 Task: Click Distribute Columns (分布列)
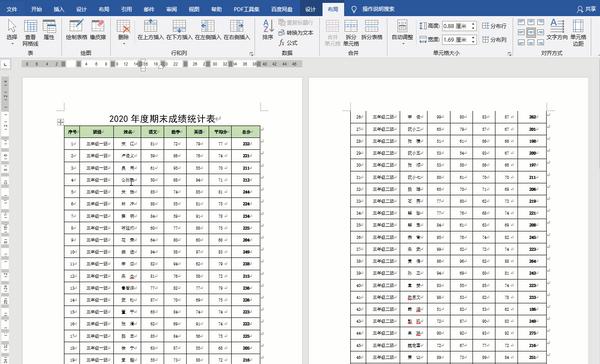[494, 39]
